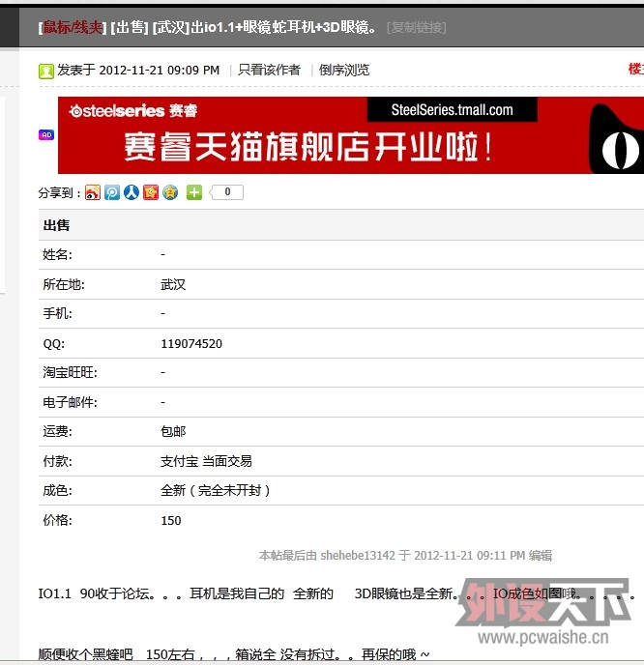
Task: Click the 电子邮件 field label
Action: point(70,402)
